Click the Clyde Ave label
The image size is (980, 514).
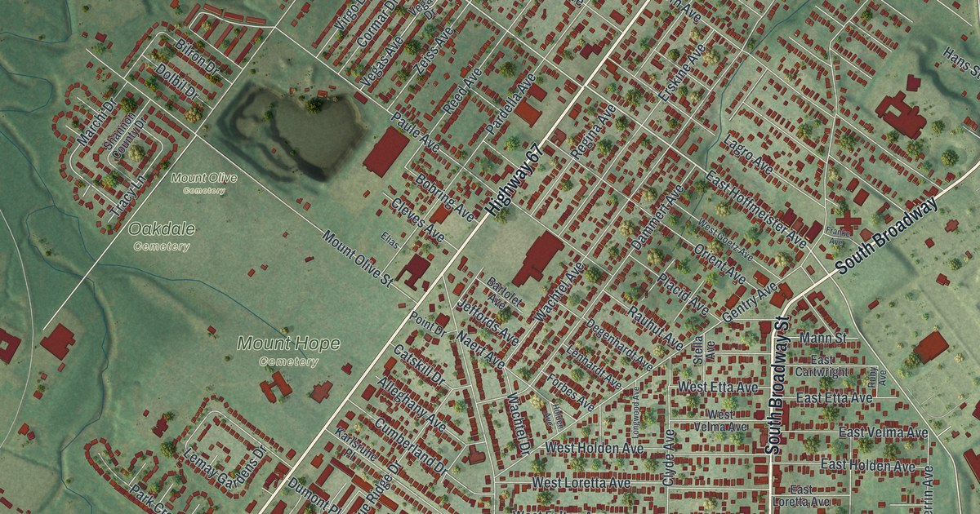pyautogui.click(x=669, y=459)
